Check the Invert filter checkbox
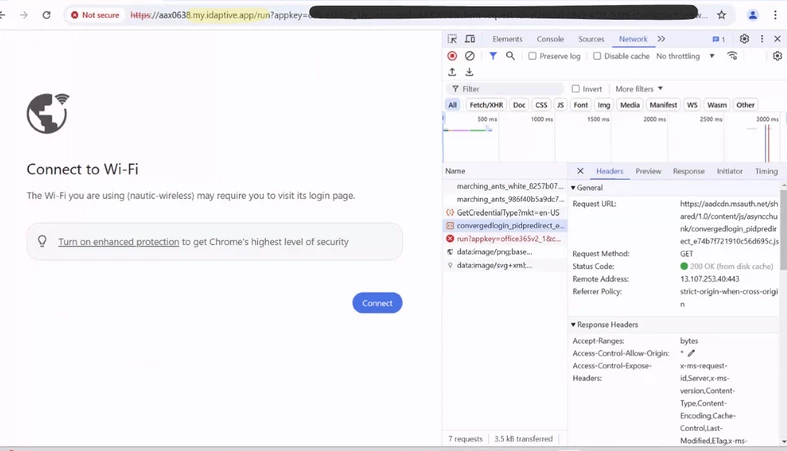The width and height of the screenshot is (787, 451). click(x=576, y=89)
